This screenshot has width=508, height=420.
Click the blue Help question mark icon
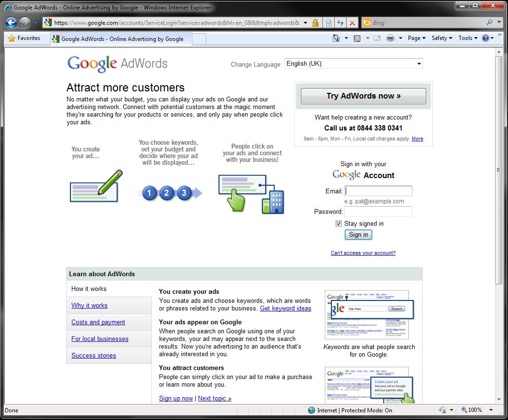[485, 38]
